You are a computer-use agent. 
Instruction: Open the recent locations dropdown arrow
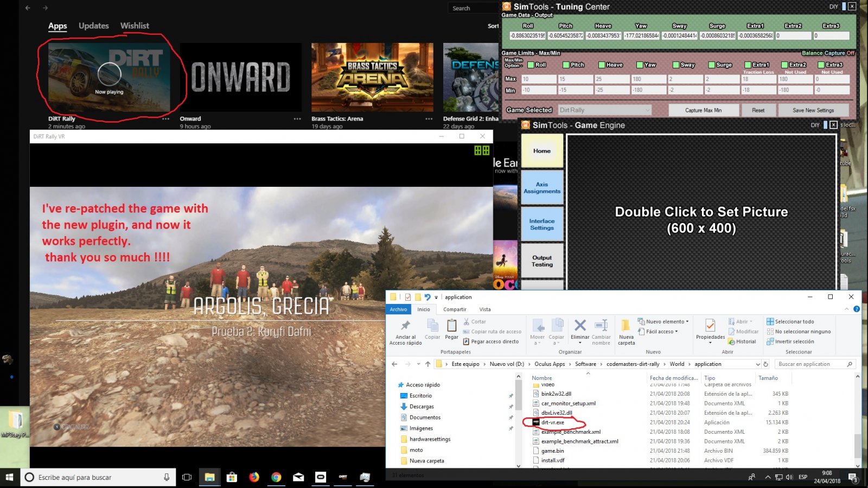[x=418, y=364]
